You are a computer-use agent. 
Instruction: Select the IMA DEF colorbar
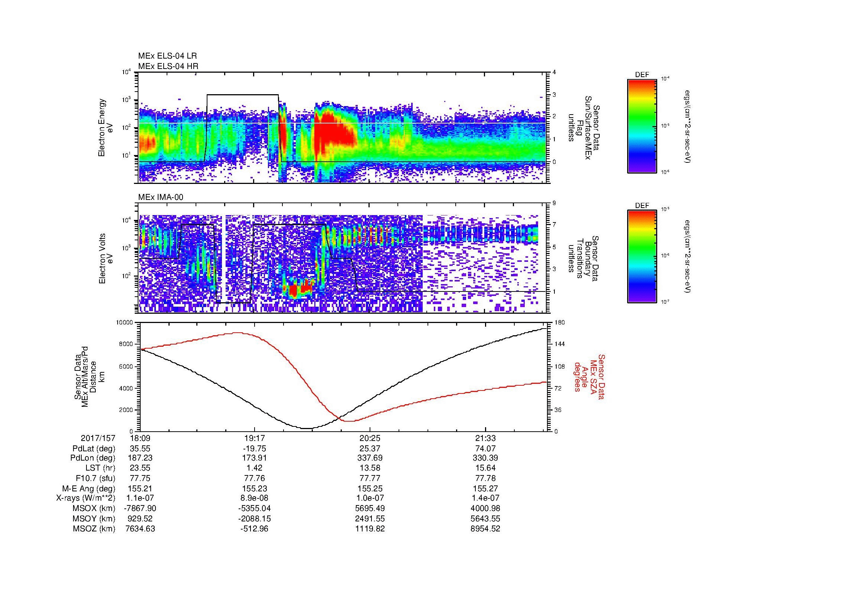[x=642, y=257]
